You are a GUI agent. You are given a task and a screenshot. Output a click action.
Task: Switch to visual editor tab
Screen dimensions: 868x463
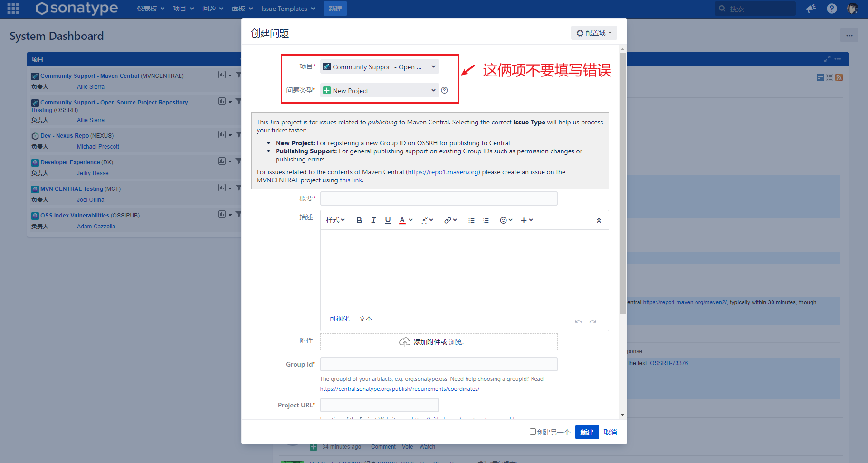[x=340, y=319]
